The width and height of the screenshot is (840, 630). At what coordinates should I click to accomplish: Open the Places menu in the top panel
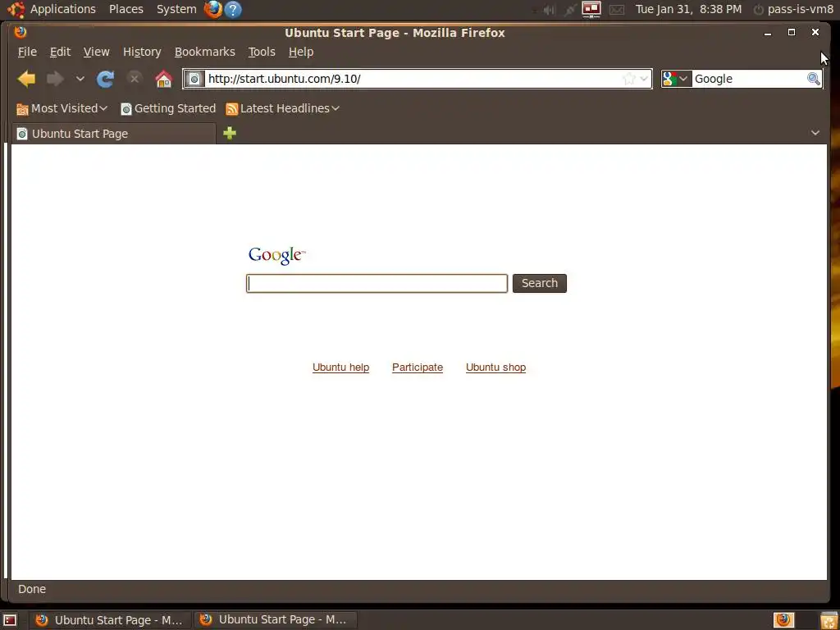point(126,9)
